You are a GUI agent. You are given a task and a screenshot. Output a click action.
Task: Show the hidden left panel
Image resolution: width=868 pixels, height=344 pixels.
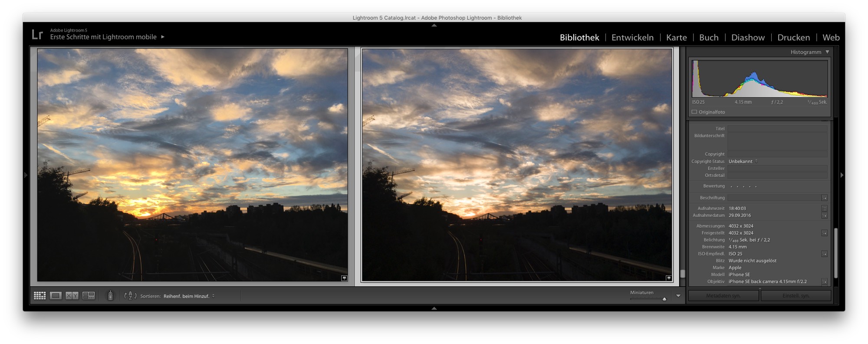point(26,175)
